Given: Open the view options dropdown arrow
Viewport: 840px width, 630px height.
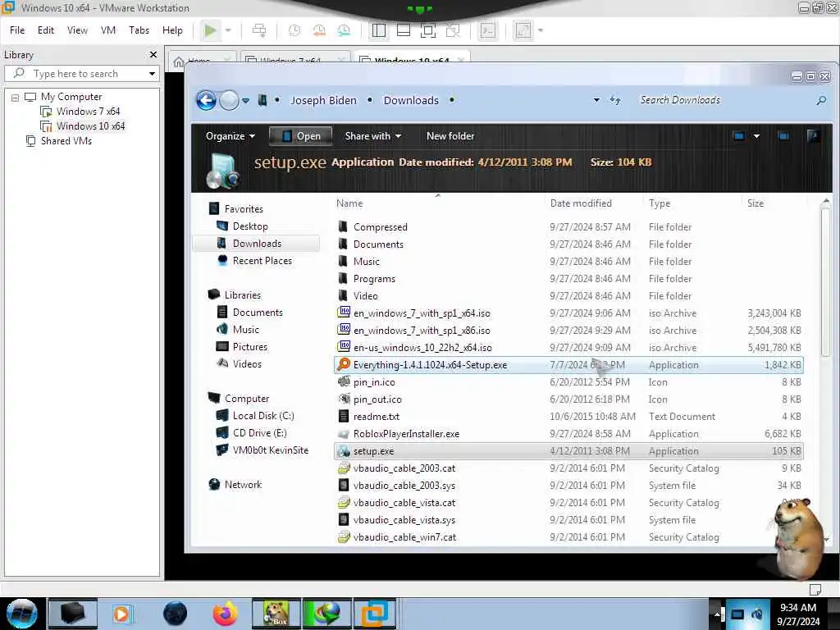Looking at the screenshot, I should click(x=756, y=136).
